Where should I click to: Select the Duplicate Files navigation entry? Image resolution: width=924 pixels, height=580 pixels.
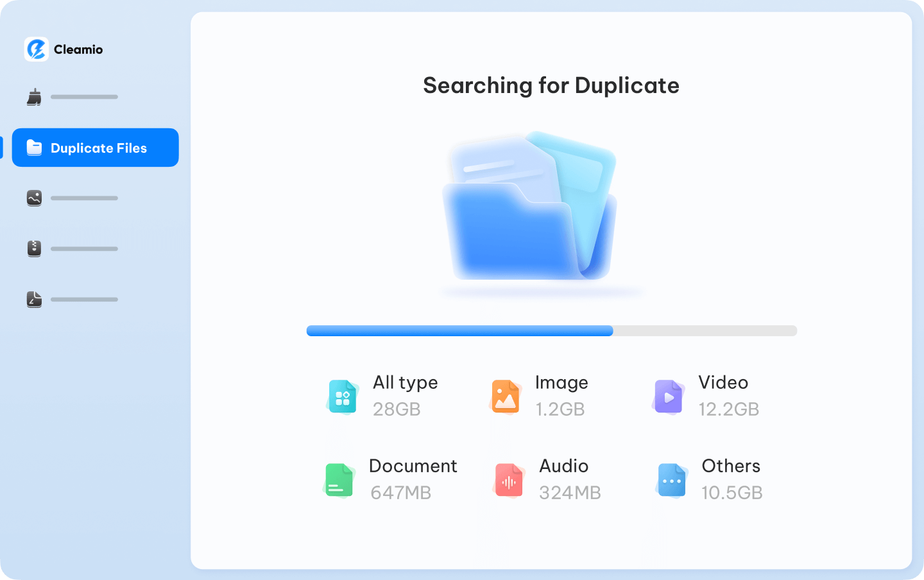click(95, 148)
